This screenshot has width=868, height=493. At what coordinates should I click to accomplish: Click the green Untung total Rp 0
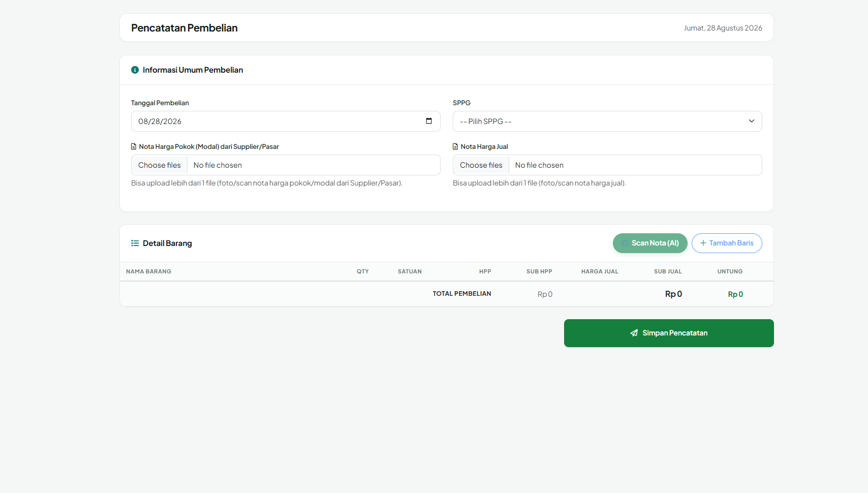pyautogui.click(x=735, y=294)
